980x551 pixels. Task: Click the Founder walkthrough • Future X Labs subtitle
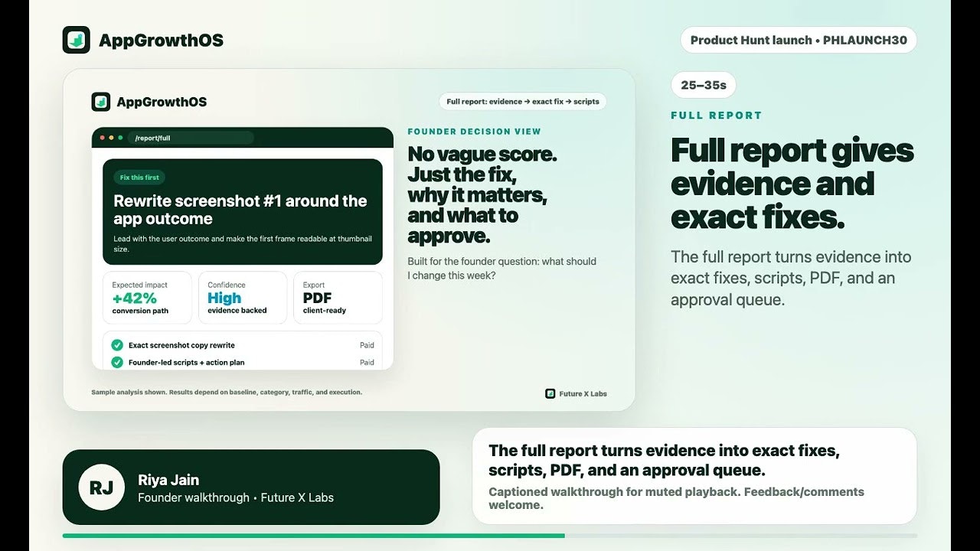point(236,497)
